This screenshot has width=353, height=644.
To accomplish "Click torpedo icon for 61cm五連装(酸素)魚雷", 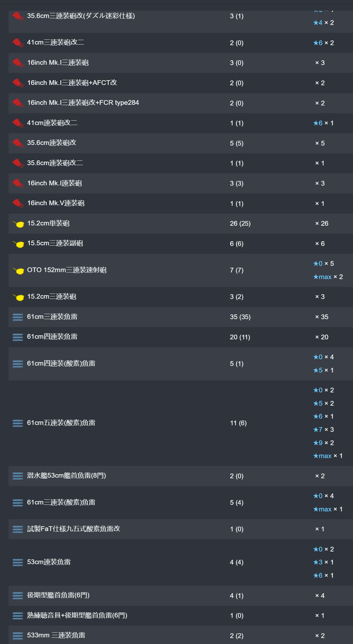I will coord(18,423).
